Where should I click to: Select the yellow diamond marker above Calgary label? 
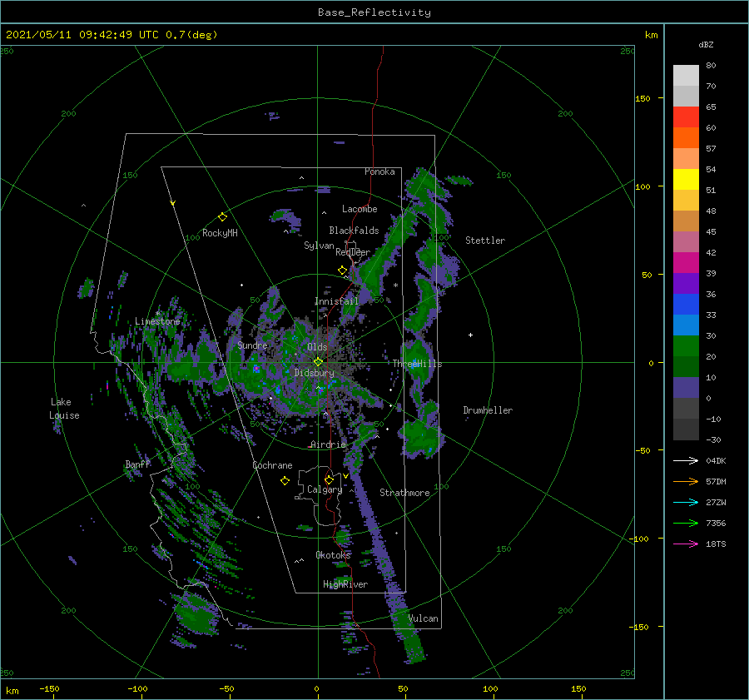tap(329, 479)
